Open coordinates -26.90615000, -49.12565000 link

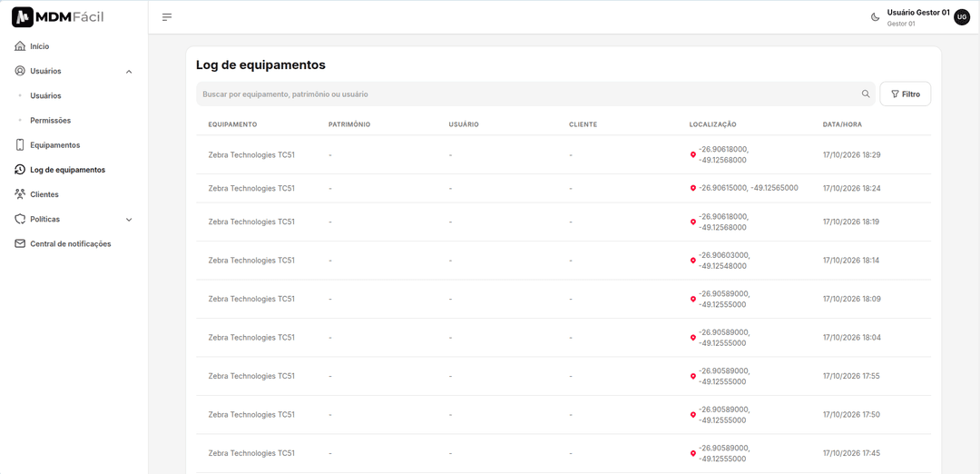[748, 188]
